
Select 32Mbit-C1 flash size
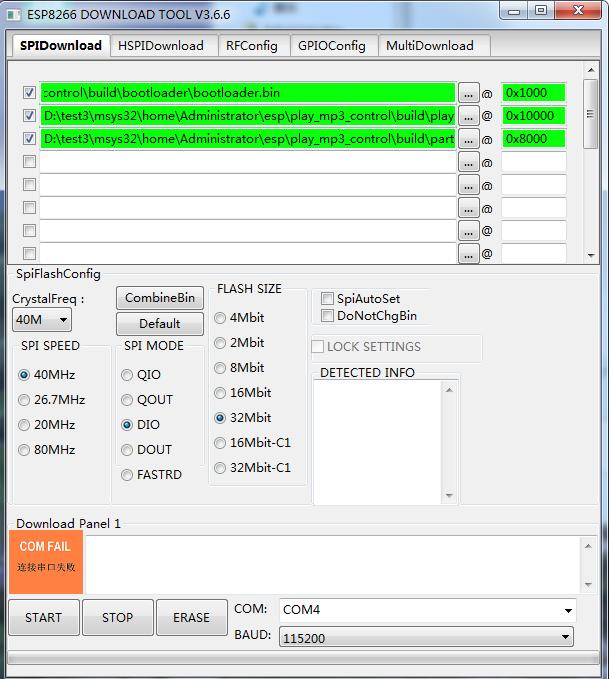pyautogui.click(x=253, y=468)
